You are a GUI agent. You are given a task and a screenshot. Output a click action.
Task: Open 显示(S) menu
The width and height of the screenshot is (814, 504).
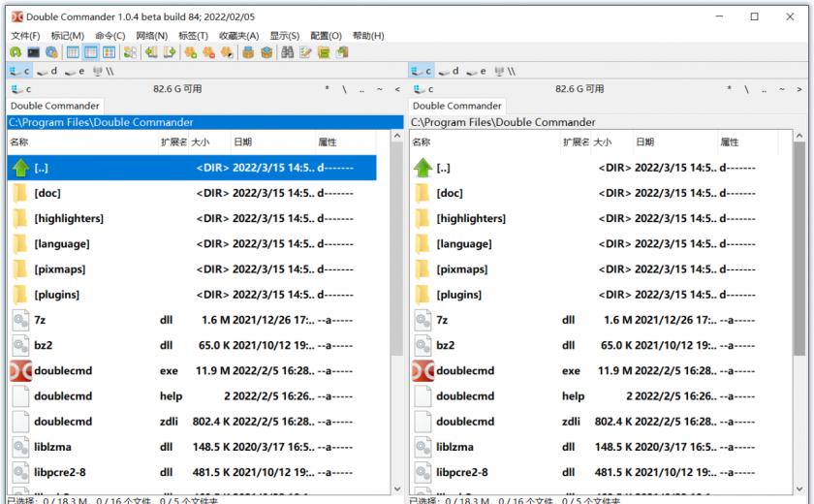point(285,36)
